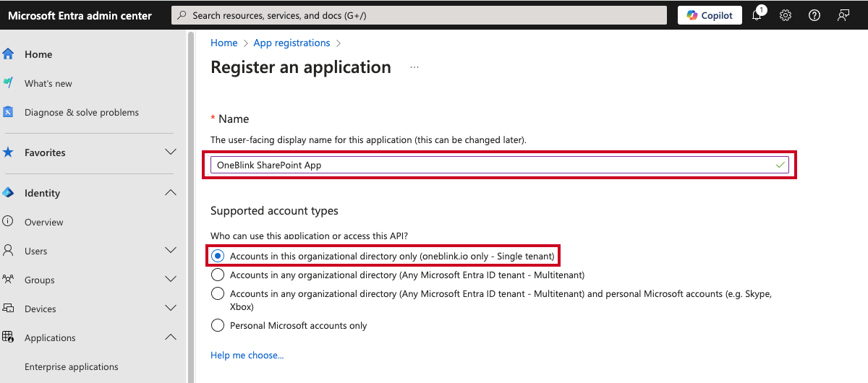Image resolution: width=868 pixels, height=383 pixels.
Task: Open the more options ellipsis beside page title
Action: 414,67
